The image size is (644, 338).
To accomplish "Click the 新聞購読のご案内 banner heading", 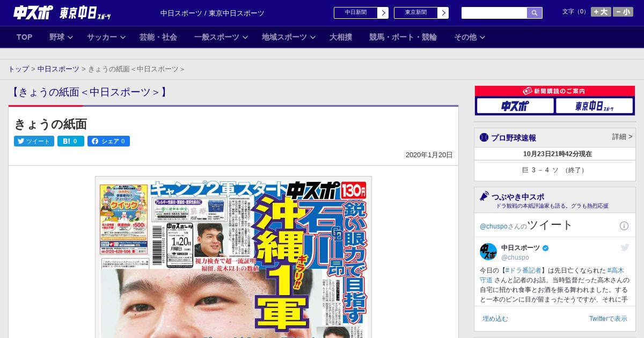I will click(555, 91).
